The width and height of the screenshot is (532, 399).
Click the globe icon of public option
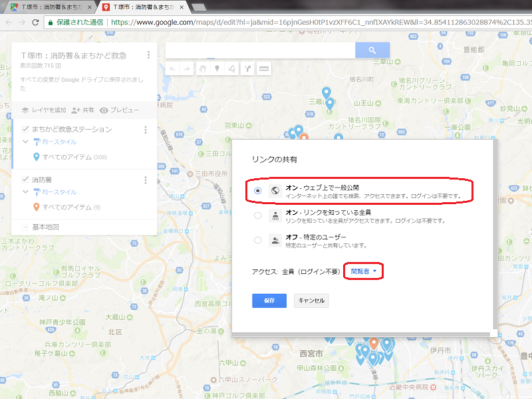pos(275,191)
